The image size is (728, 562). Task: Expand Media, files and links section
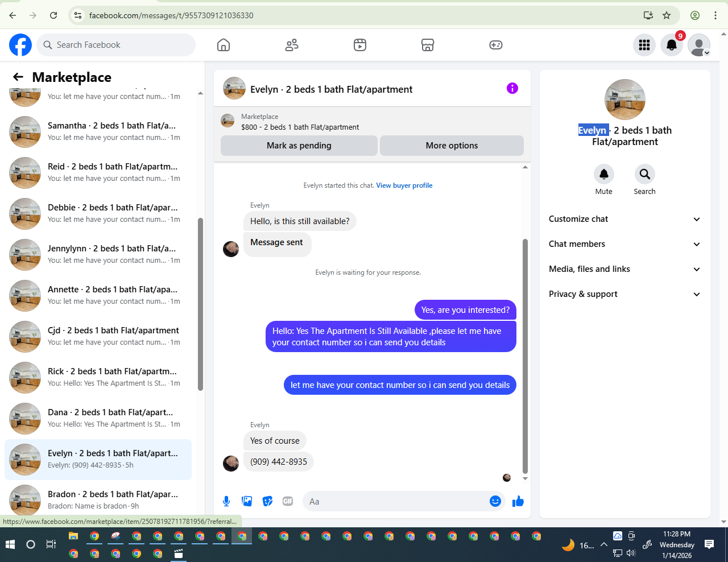click(624, 269)
